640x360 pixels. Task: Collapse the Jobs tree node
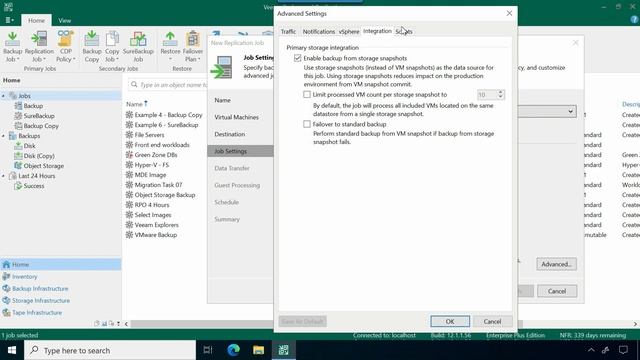point(4,96)
